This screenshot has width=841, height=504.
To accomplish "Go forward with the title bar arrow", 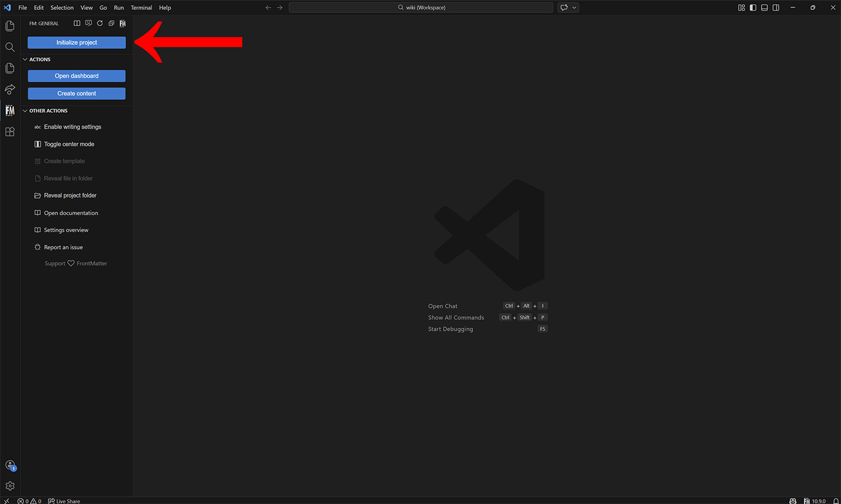I will coord(280,8).
